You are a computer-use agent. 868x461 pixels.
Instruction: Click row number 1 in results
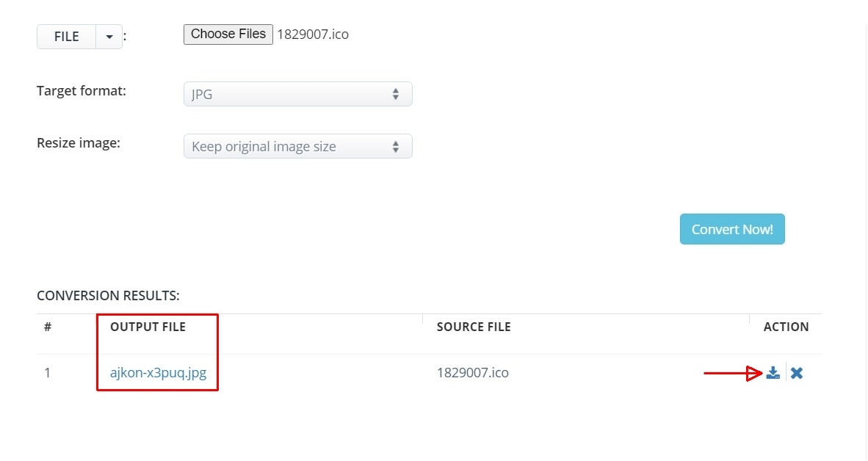click(x=48, y=372)
